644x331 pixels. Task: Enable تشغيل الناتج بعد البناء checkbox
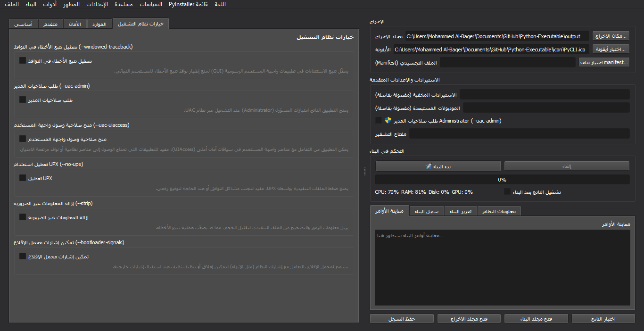(507, 192)
